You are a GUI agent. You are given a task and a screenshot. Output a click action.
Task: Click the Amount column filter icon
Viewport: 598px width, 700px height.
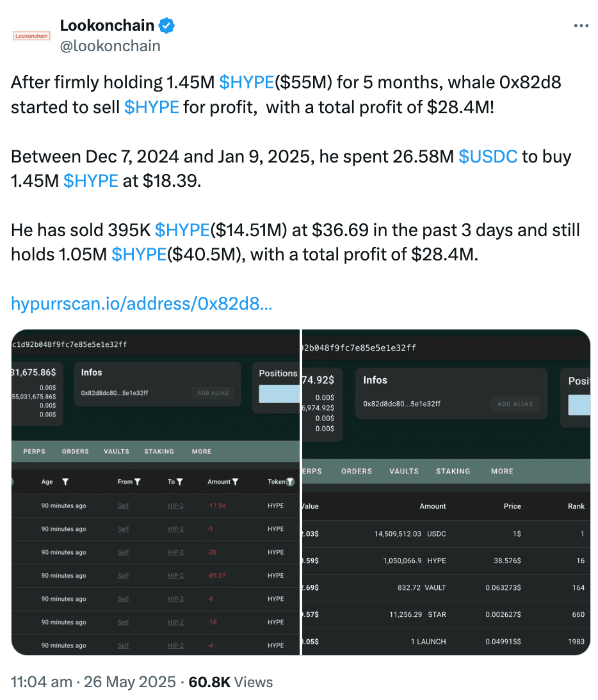pos(236,482)
